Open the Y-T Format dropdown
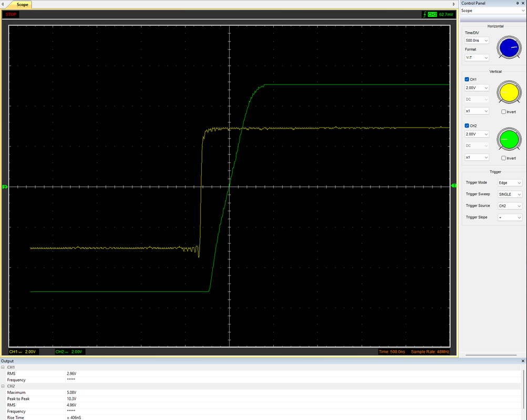The height and width of the screenshot is (420, 527). point(477,58)
